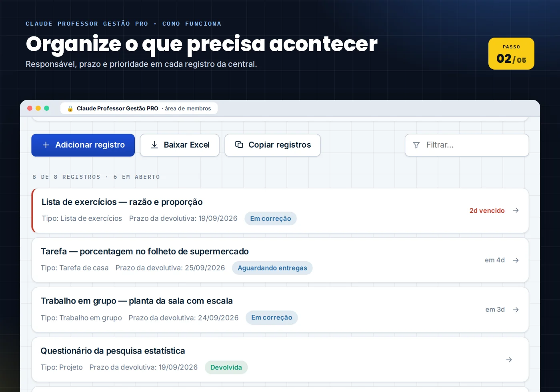This screenshot has width=560, height=392.
Task: Click the download icon beside Baixar Excel
Action: pos(154,145)
